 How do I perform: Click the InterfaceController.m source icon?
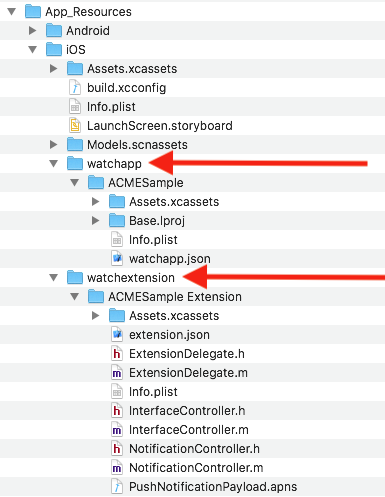click(117, 429)
